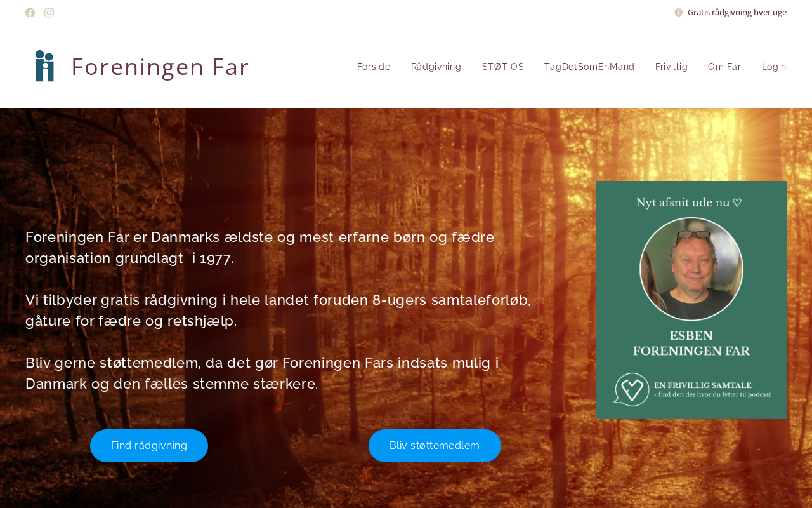This screenshot has height=508, width=812.
Task: Open the TagDetSomEnMand menu item
Action: (589, 67)
